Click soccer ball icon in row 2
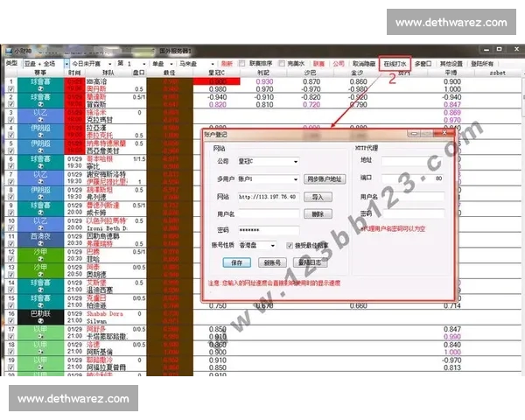 pyautogui.click(x=40, y=104)
